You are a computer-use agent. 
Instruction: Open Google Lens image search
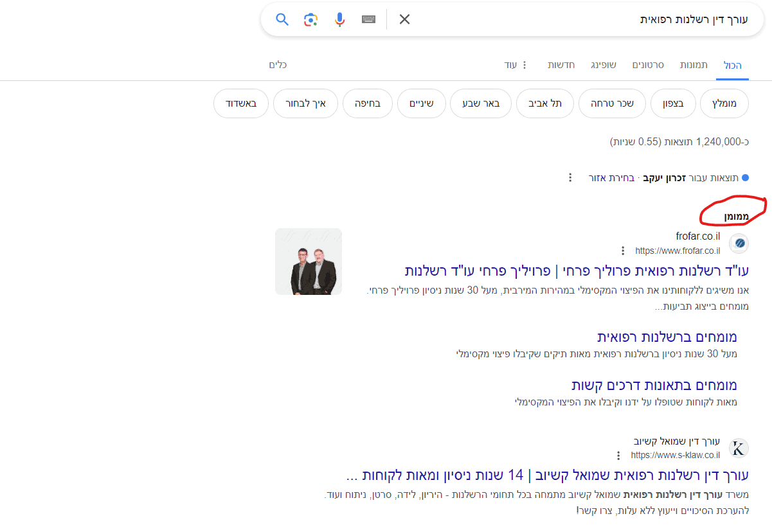[311, 19]
